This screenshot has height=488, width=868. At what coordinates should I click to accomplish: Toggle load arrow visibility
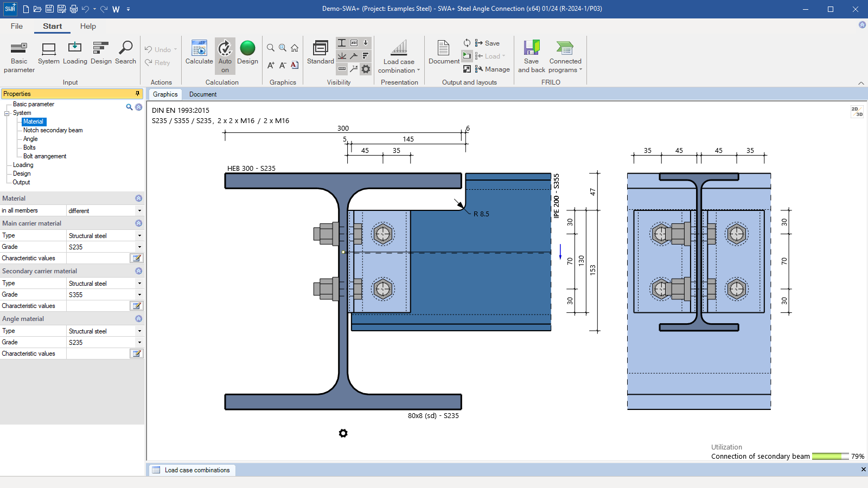tap(366, 43)
